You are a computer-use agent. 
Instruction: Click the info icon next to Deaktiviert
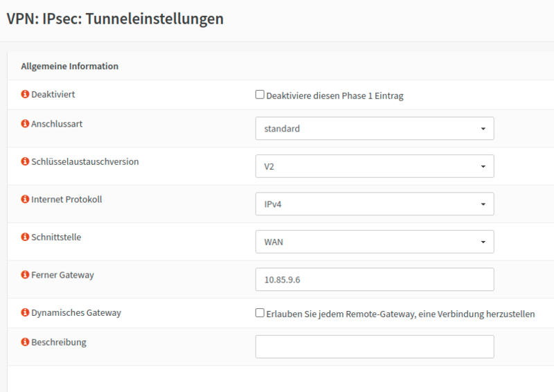pos(26,94)
